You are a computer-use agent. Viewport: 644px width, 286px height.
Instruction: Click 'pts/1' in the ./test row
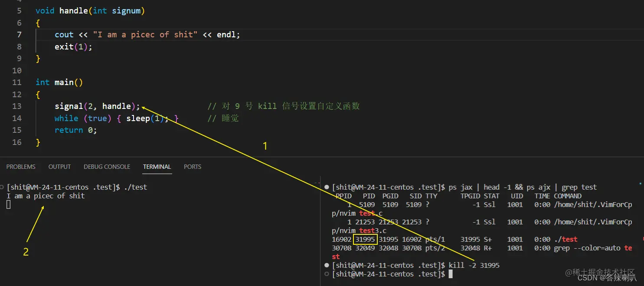[435, 239]
